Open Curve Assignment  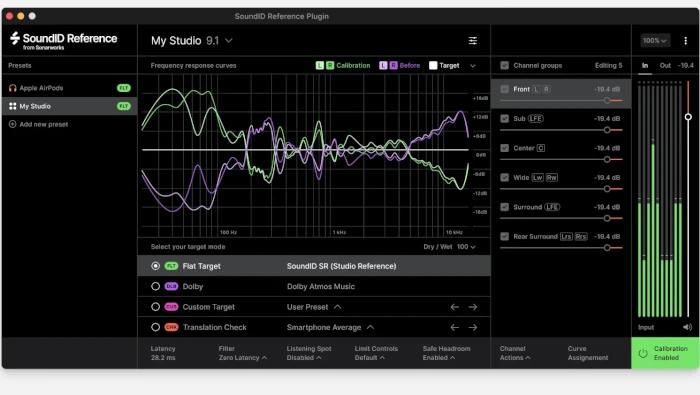(588, 353)
